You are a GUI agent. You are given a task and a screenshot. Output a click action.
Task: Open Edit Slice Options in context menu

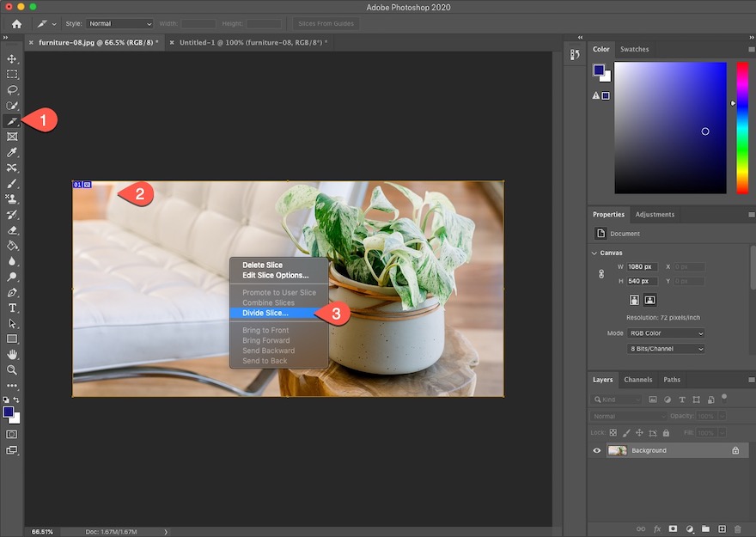(275, 275)
